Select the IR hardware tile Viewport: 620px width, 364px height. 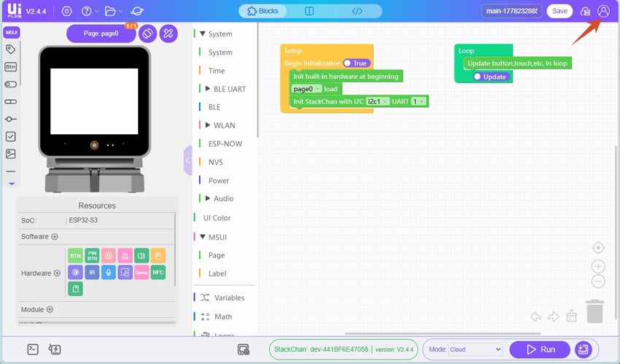click(92, 272)
